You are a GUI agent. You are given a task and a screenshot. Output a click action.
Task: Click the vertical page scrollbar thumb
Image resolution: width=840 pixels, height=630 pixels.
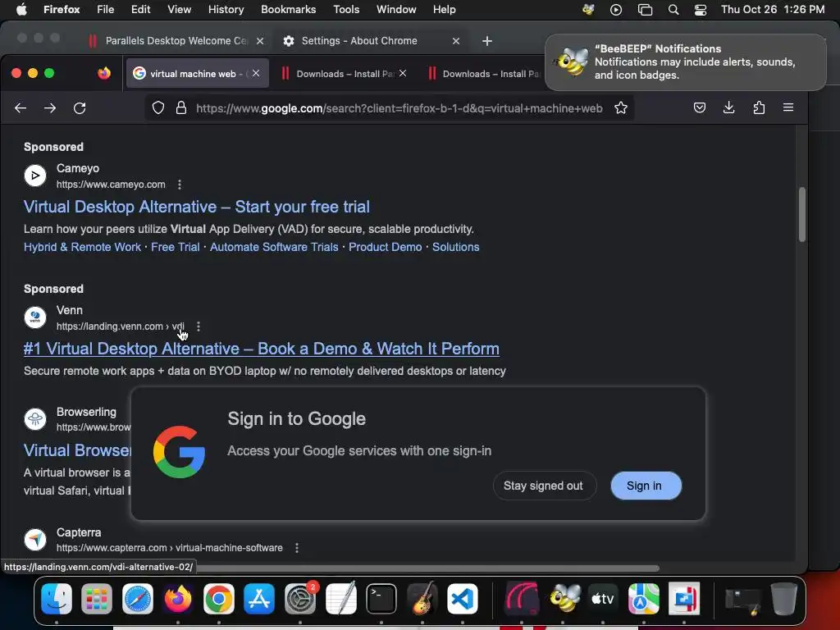[802, 214]
